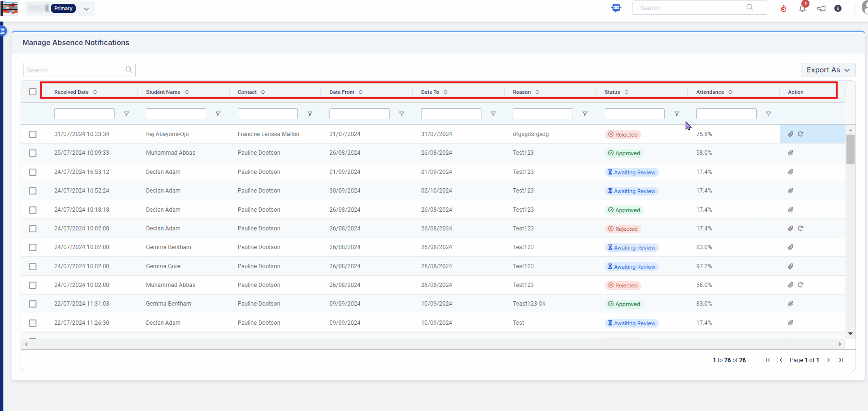This screenshot has width=868, height=411.
Task: Go to the previous page arrow
Action: click(x=781, y=360)
